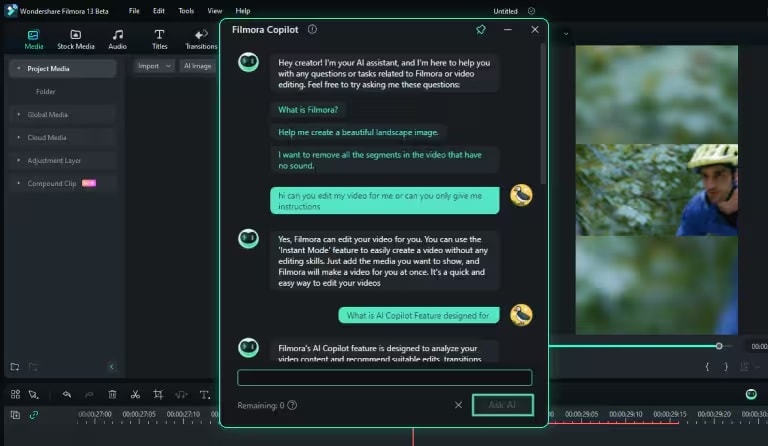Click the video preview of the cyclist
Image resolution: width=768 pixels, height=446 pixels.
click(x=656, y=190)
